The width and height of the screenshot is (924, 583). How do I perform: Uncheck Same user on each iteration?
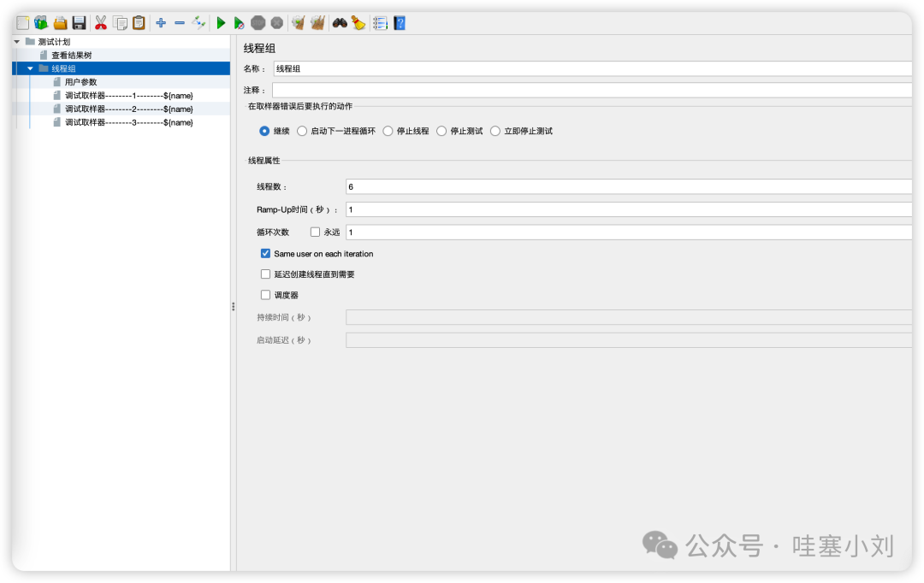coord(266,253)
